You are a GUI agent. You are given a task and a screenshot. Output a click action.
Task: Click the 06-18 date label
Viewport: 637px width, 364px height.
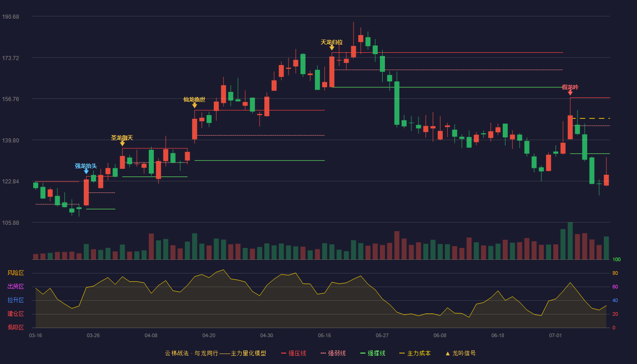pos(498,335)
